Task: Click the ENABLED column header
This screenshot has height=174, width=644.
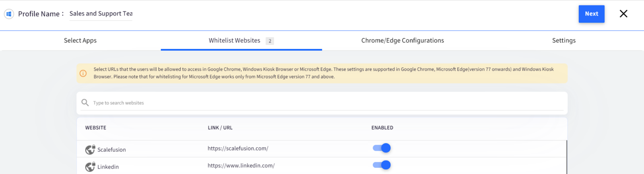Action: click(x=382, y=128)
